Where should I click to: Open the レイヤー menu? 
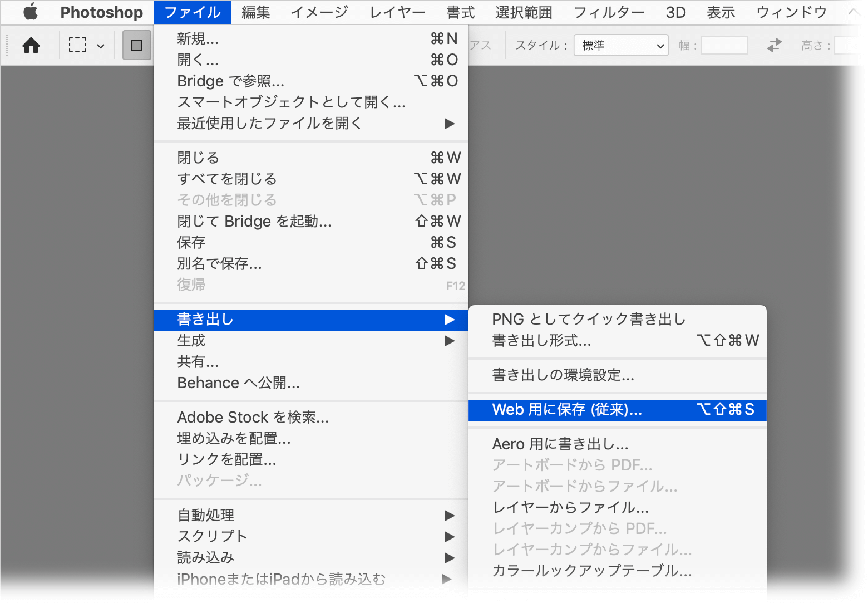click(x=397, y=12)
